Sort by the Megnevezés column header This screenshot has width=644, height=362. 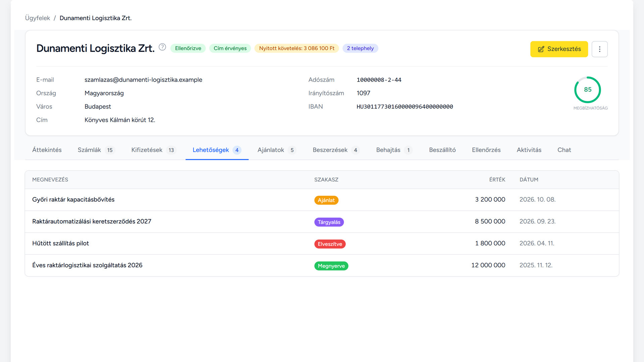[x=50, y=180]
